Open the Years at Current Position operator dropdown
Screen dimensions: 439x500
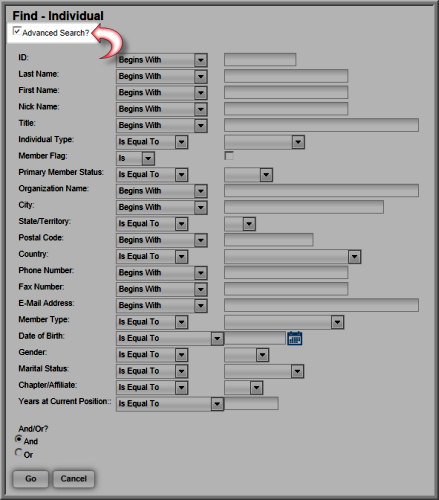pos(170,404)
